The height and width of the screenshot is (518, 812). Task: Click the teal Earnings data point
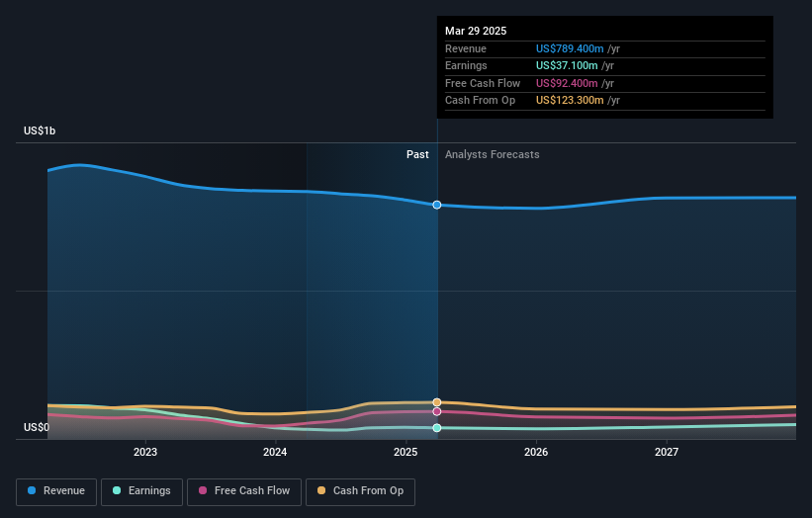point(437,427)
